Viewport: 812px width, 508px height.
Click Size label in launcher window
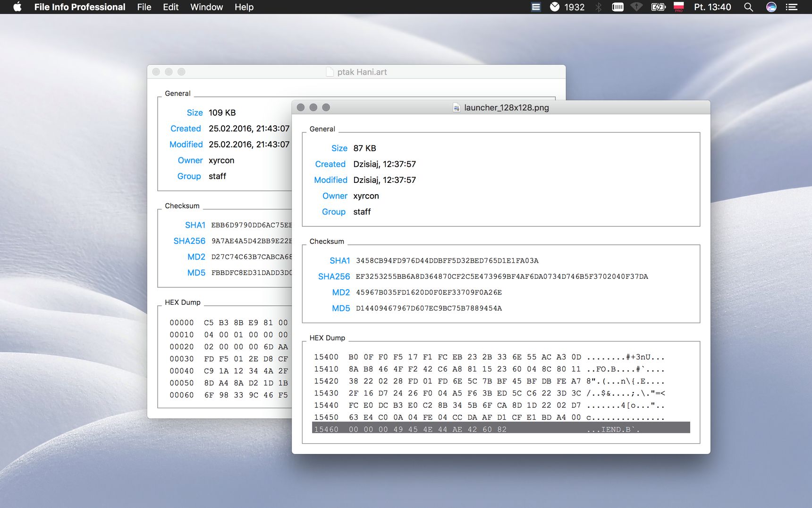(x=339, y=148)
